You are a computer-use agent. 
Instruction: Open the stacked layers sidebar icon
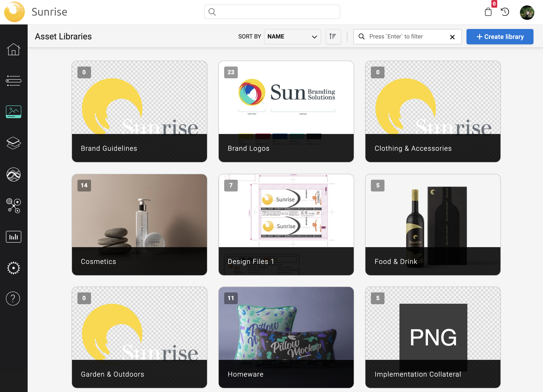(13, 143)
